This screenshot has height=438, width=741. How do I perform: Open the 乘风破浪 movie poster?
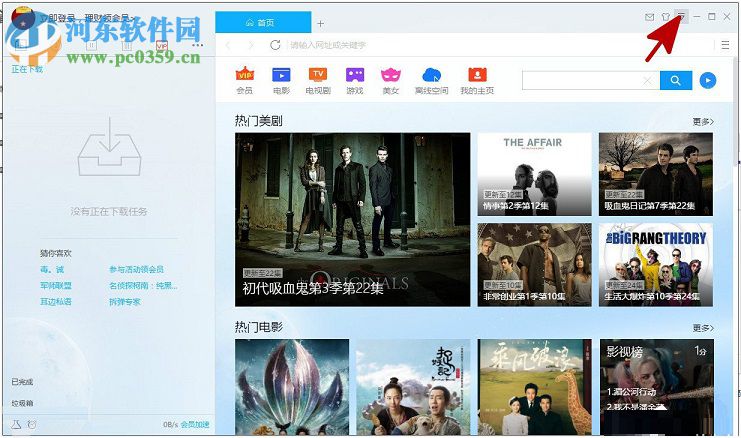coord(534,387)
